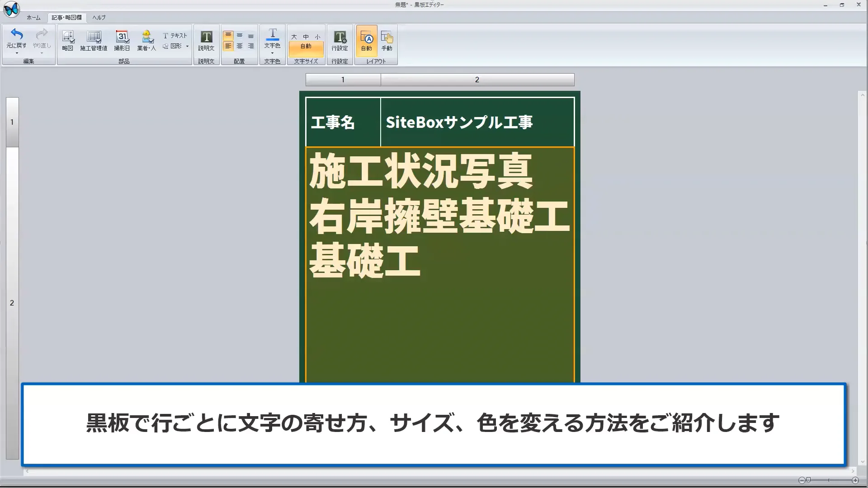Click horizontal scrollbar left arrow
This screenshot has height=488, width=868.
27,471
